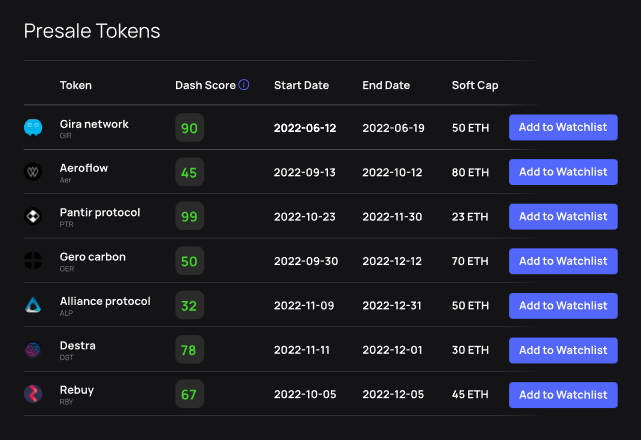Click the Aeroflow token logo
Image resolution: width=641 pixels, height=440 pixels.
[33, 172]
